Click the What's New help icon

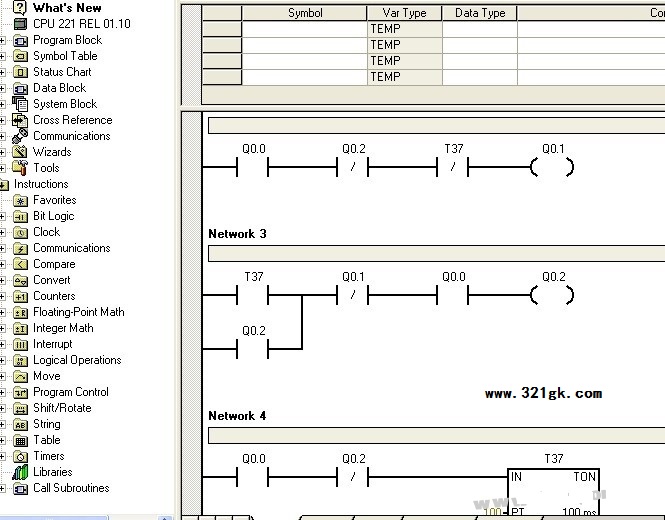tap(20, 7)
